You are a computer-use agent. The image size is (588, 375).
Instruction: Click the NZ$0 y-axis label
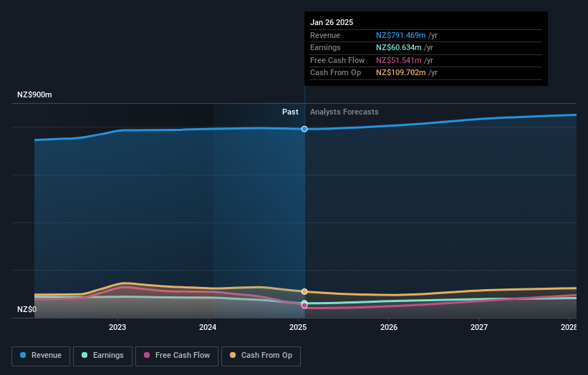click(27, 309)
